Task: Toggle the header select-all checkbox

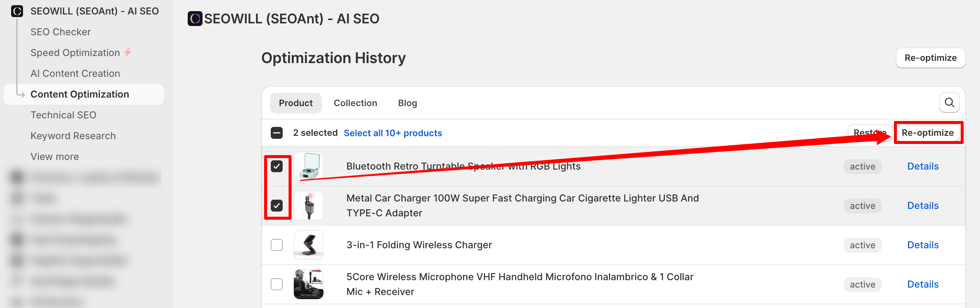Action: pyautogui.click(x=277, y=133)
